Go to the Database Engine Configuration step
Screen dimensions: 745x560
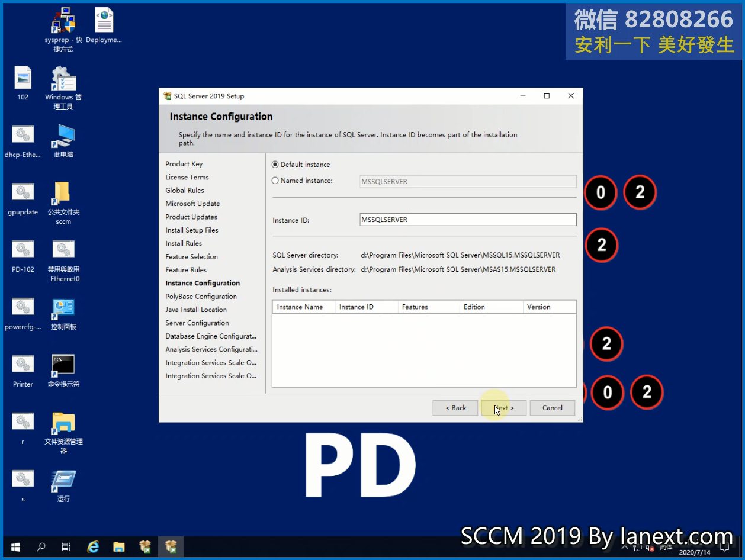tap(211, 336)
